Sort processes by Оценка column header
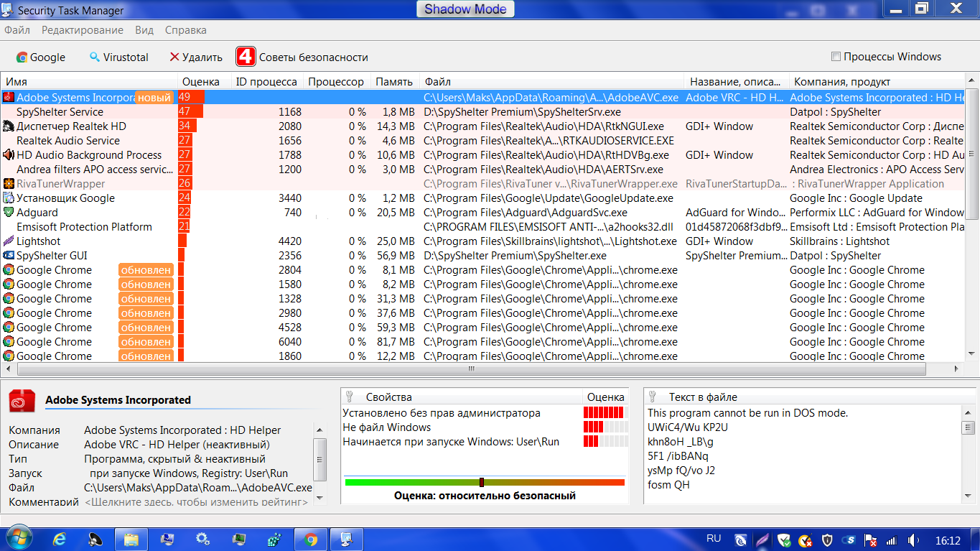The width and height of the screenshot is (980, 551). click(205, 82)
